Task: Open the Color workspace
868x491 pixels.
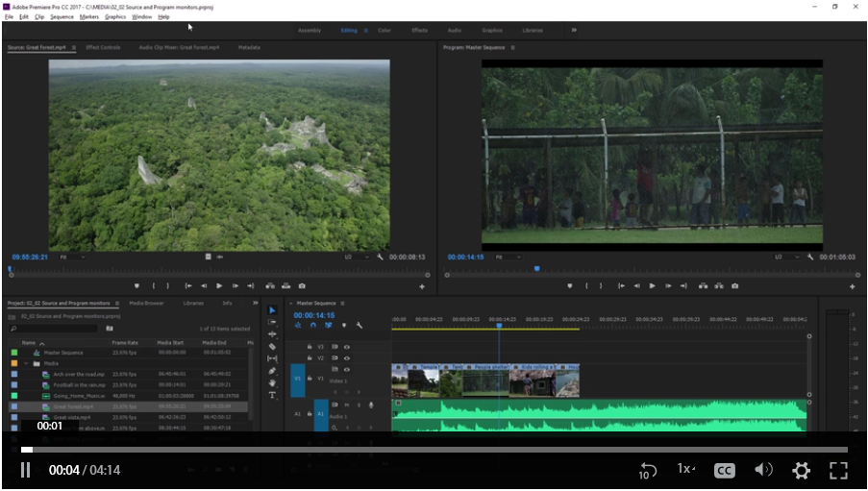Action: tap(384, 30)
